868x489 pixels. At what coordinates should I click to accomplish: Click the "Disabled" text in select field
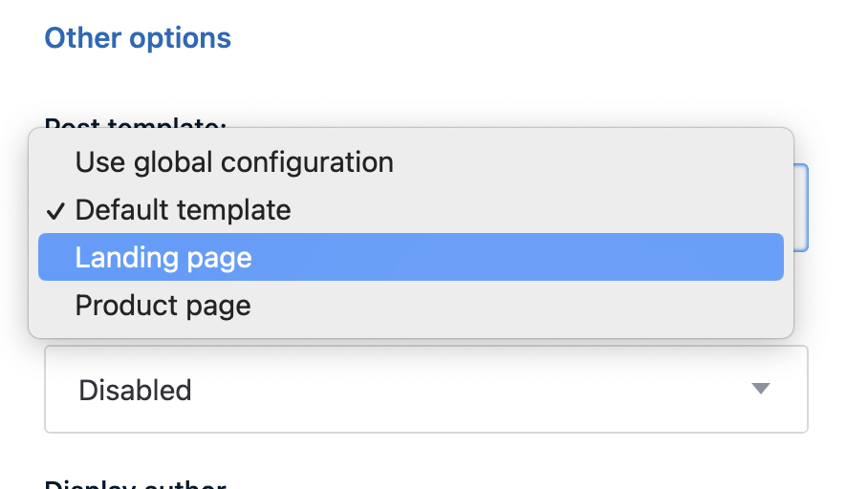135,391
